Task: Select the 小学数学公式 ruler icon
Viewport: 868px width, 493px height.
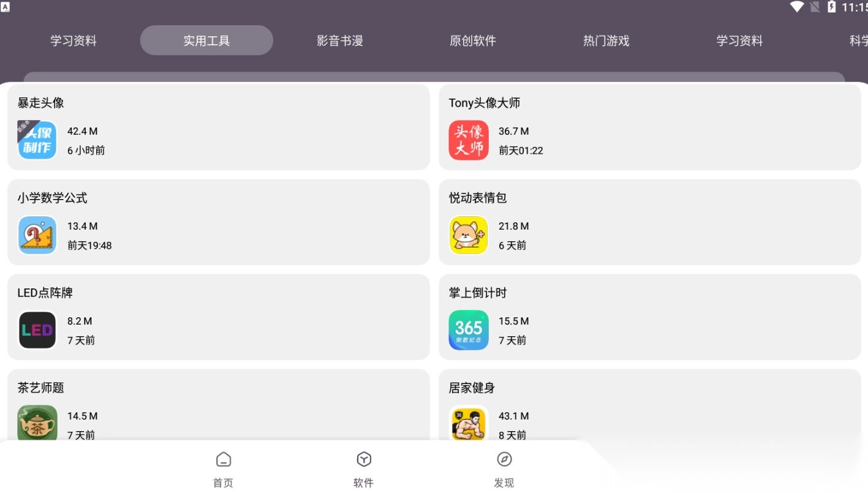Action: pyautogui.click(x=37, y=235)
